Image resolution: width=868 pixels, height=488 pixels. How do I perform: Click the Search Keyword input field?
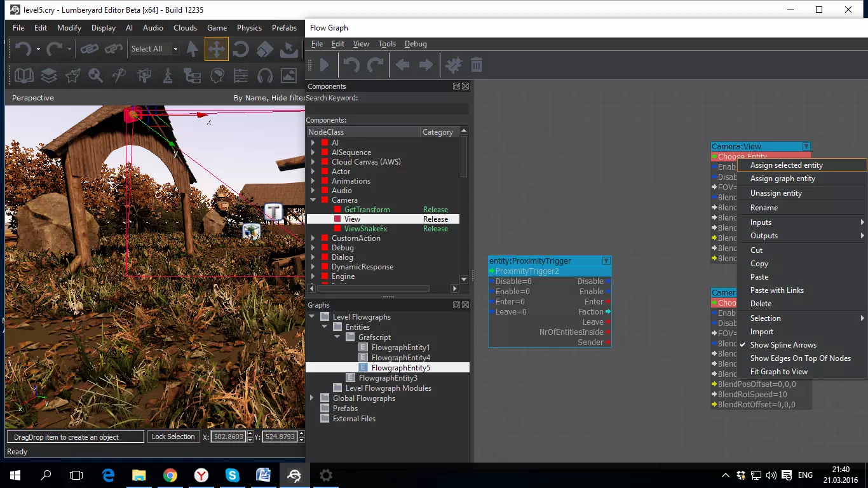point(388,109)
